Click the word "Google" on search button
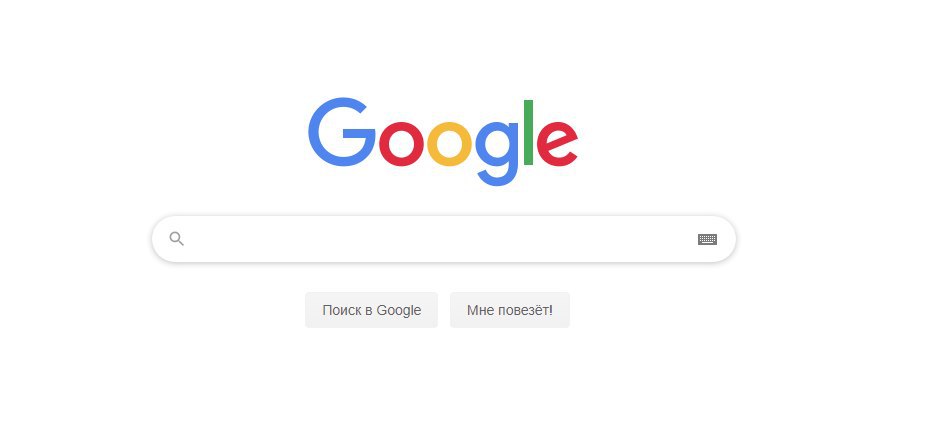Image resolution: width=937 pixels, height=426 pixels. [x=399, y=311]
